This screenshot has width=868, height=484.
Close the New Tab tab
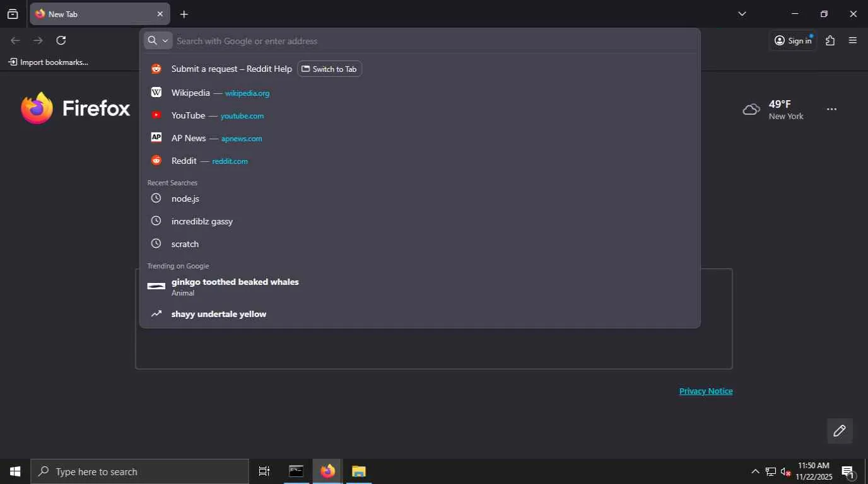tap(160, 14)
